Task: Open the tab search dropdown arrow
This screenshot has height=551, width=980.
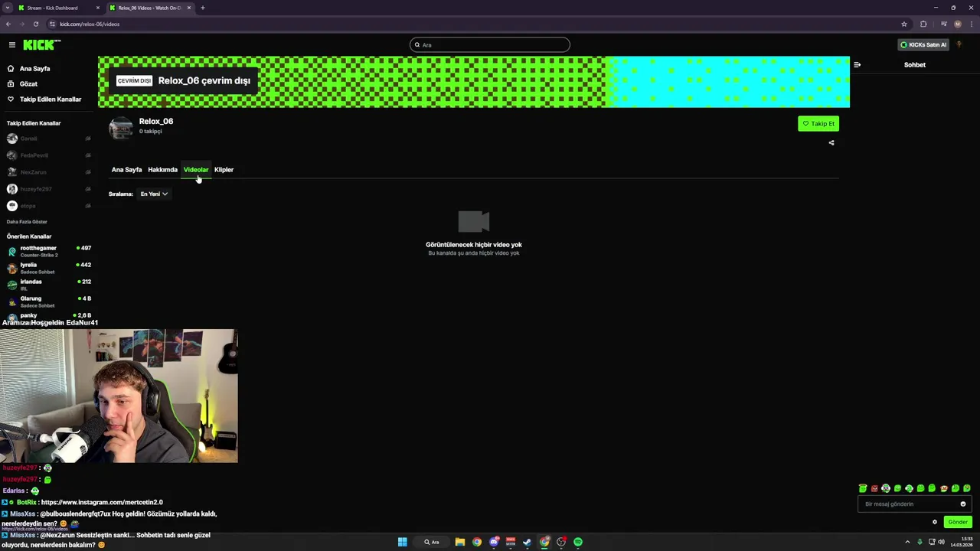Action: [x=8, y=8]
